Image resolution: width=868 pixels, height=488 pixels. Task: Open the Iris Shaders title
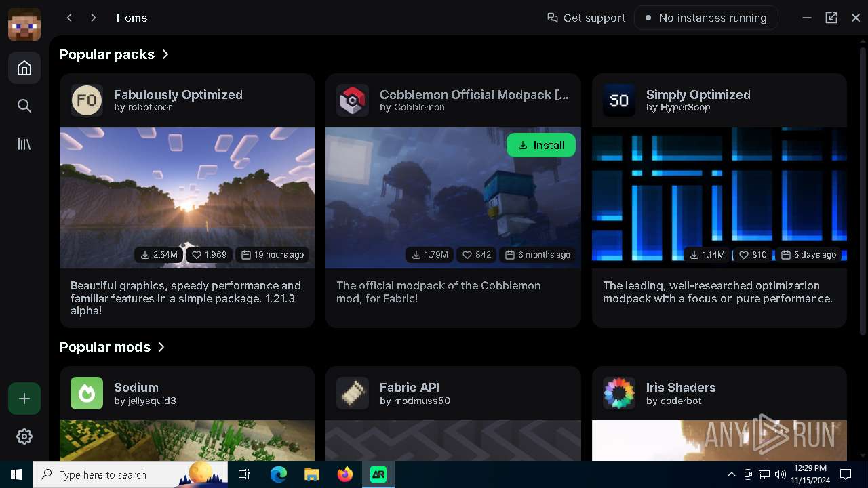click(681, 387)
